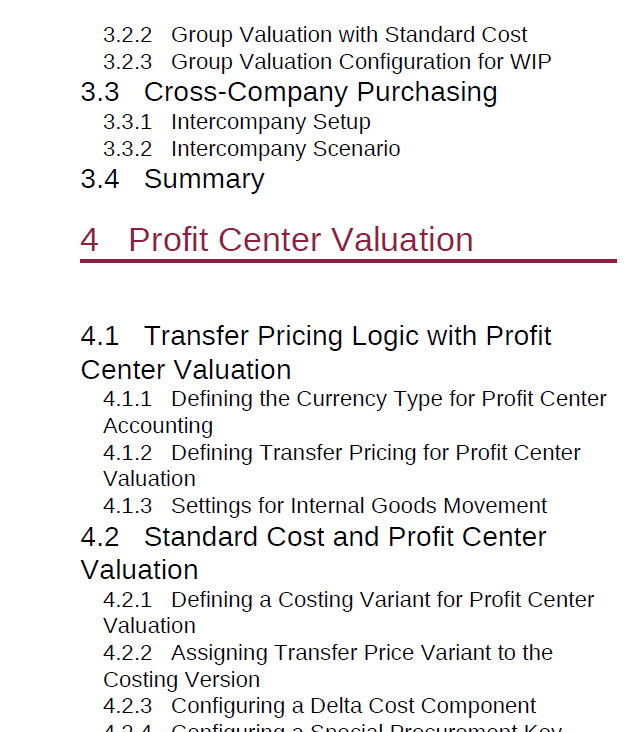The width and height of the screenshot is (638, 732).
Task: Go to 3.3 Cross-Company Purchasing
Action: pyautogui.click(x=289, y=92)
